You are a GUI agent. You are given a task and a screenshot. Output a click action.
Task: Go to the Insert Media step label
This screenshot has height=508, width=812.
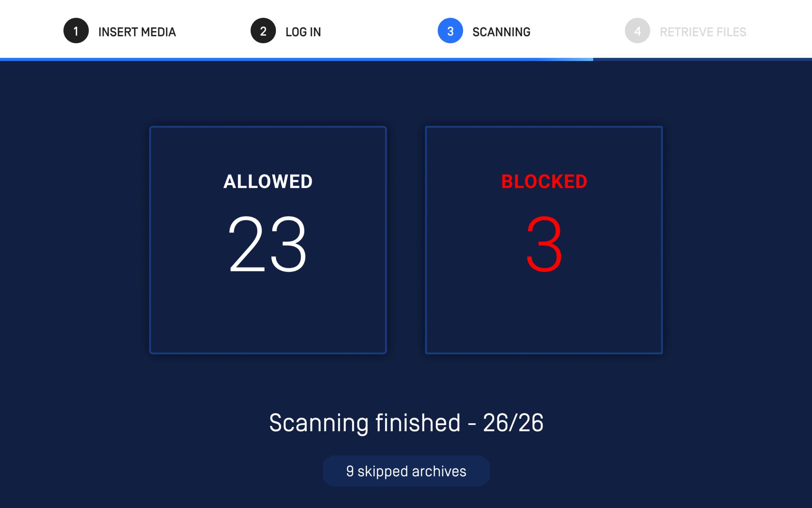[137, 32]
